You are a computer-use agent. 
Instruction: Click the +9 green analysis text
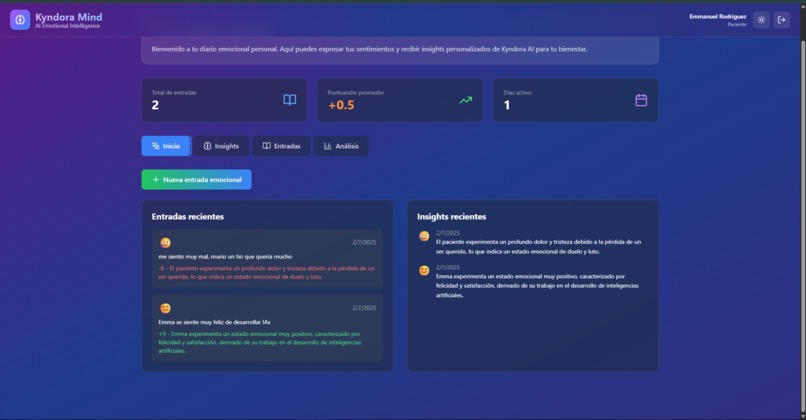click(x=260, y=342)
